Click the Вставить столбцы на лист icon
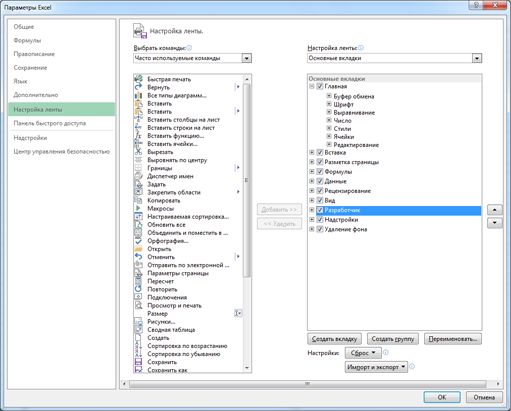511x411 pixels. tap(138, 119)
